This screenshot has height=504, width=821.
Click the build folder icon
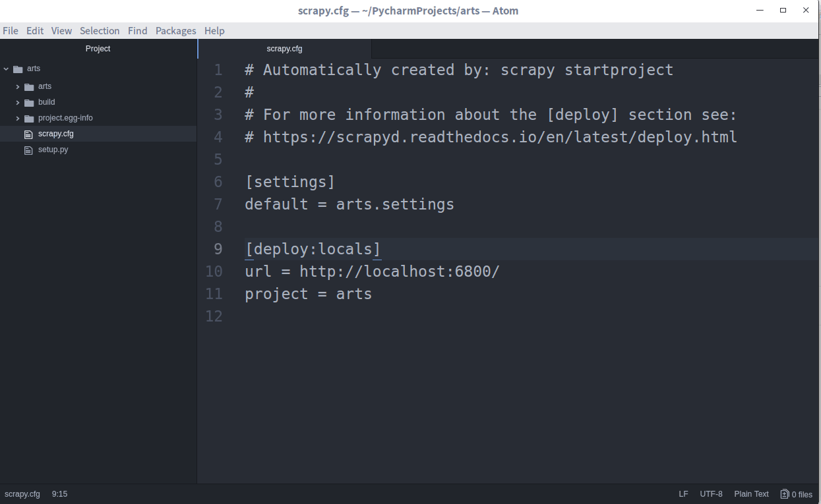[x=29, y=103]
